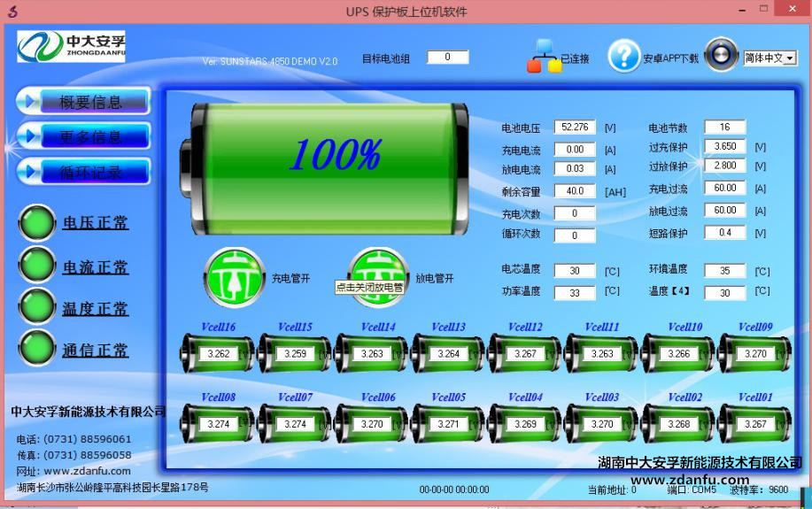The width and height of the screenshot is (812, 509).
Task: Click the timestamp 00-00-00 00:00:00 in status bar
Action: (x=454, y=490)
